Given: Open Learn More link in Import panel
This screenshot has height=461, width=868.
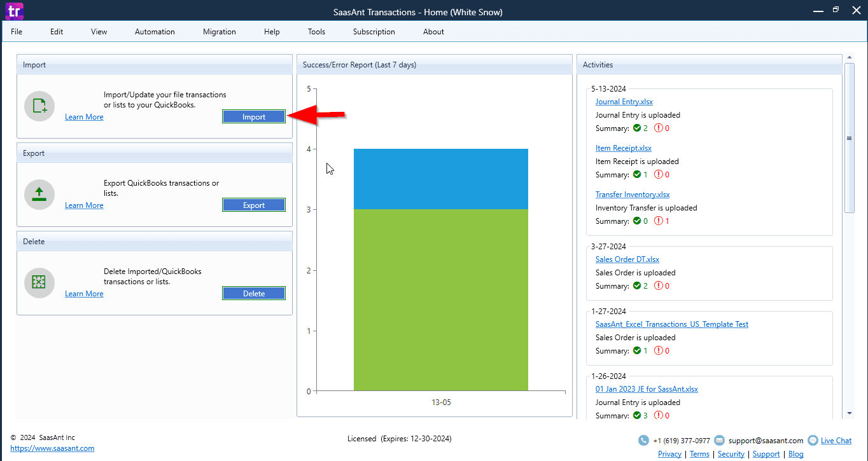Looking at the screenshot, I should click(84, 117).
